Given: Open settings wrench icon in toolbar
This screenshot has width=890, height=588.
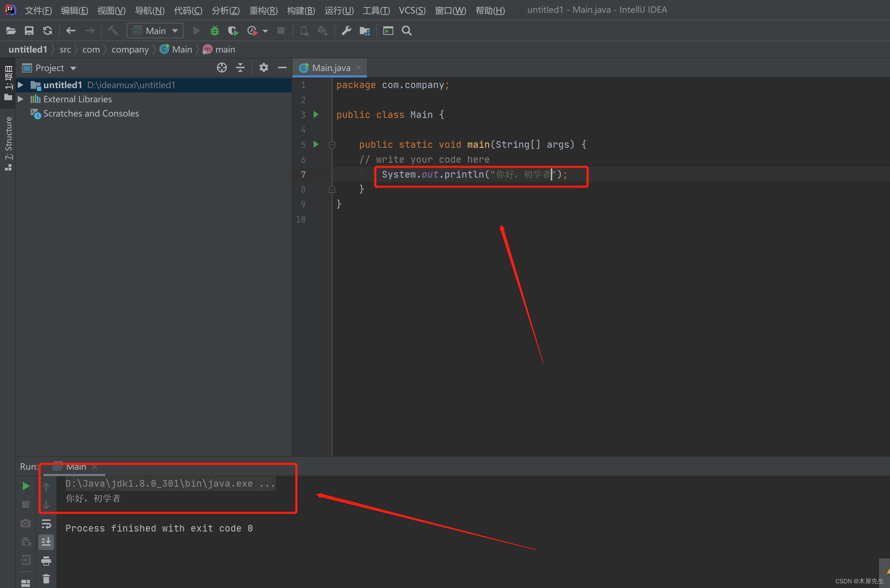Looking at the screenshot, I should pos(346,31).
